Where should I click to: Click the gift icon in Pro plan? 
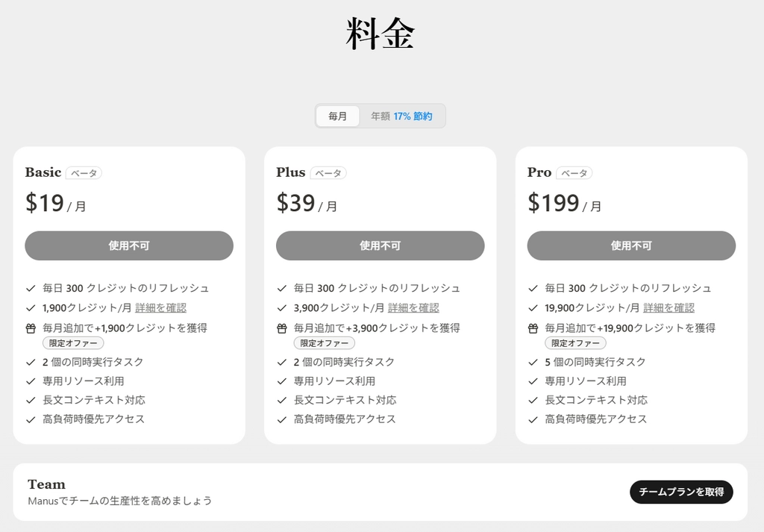pyautogui.click(x=533, y=328)
